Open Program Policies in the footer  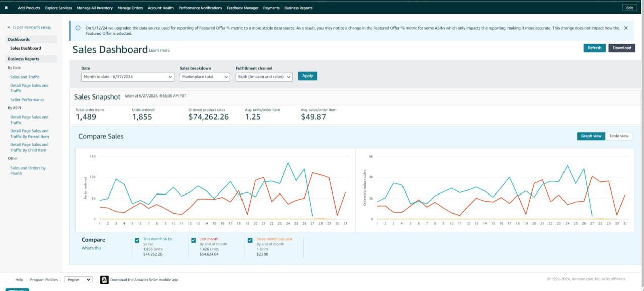(x=44, y=280)
